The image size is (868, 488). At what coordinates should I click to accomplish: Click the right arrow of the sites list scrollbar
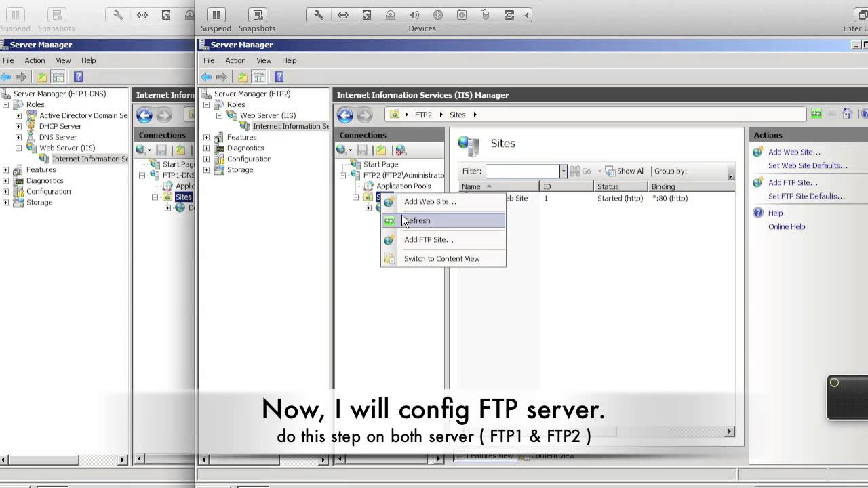[x=730, y=431]
